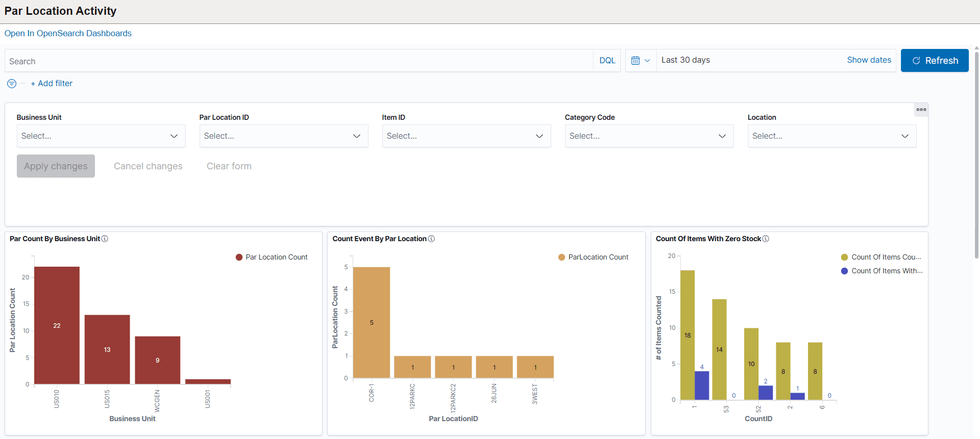Select the blue bar with value 2

click(766, 393)
